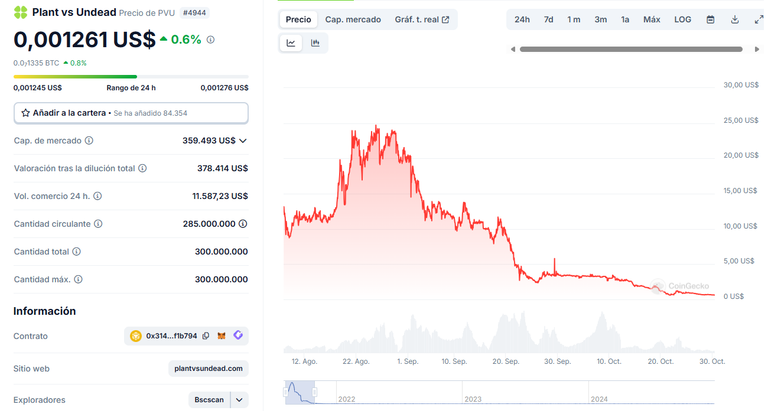Viewport: 768px width, 411px height.
Task: Expand the Bscscan explorers dropdown arrow
Action: click(239, 400)
